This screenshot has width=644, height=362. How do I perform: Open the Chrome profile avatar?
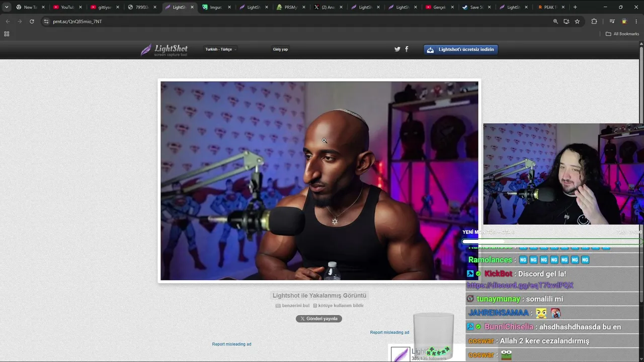coord(624,22)
